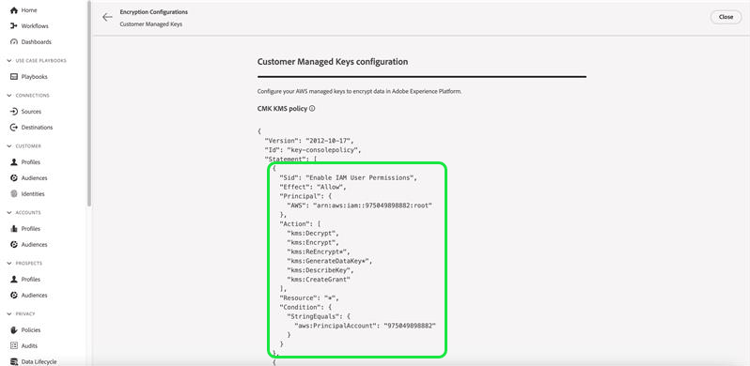
Task: Click the "StringEquals" condition line
Action: (x=320, y=316)
